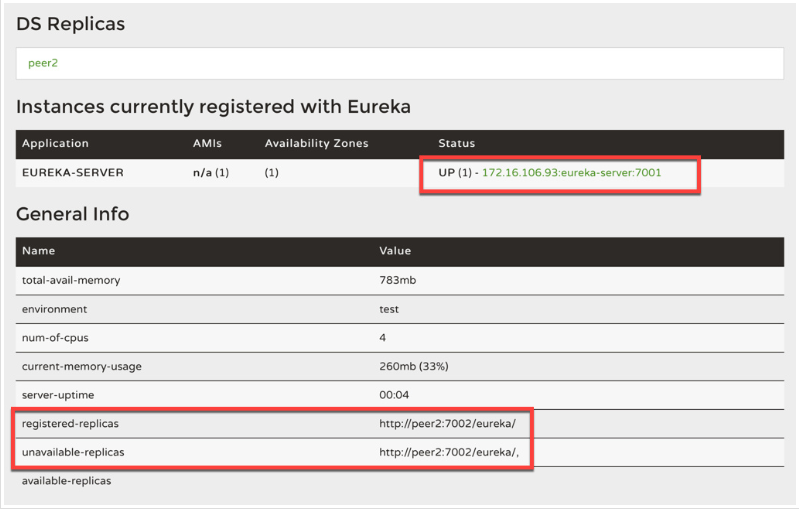Image resolution: width=799 pixels, height=512 pixels.
Task: Select the available-replicas row name
Action: point(66,481)
